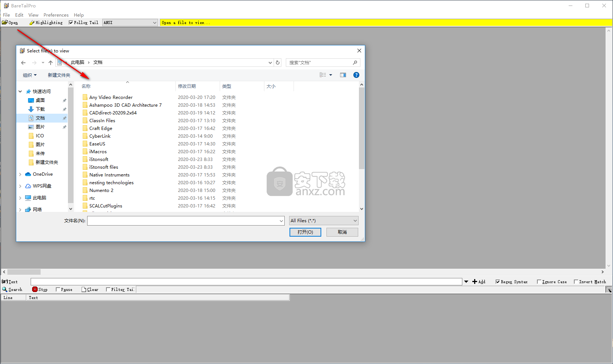Refresh the folder listing

click(x=278, y=63)
